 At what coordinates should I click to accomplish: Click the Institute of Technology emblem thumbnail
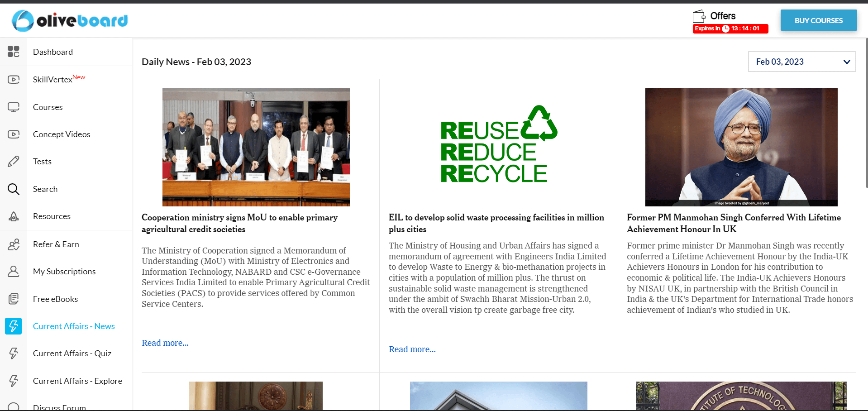pos(741,396)
